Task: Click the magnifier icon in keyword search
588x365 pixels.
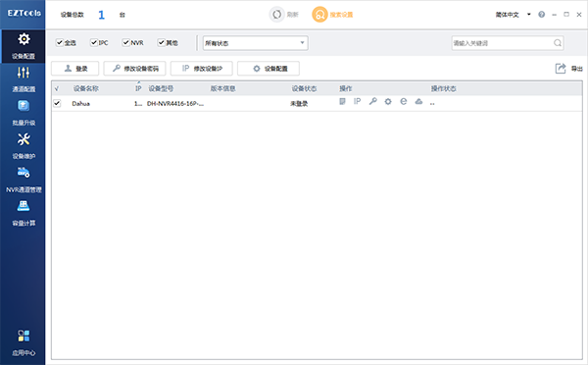Action: (x=558, y=43)
